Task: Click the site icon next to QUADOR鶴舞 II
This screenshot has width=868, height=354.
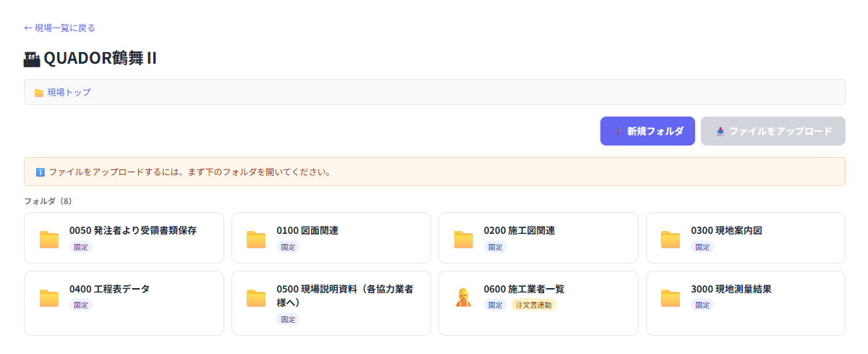Action: coord(32,59)
